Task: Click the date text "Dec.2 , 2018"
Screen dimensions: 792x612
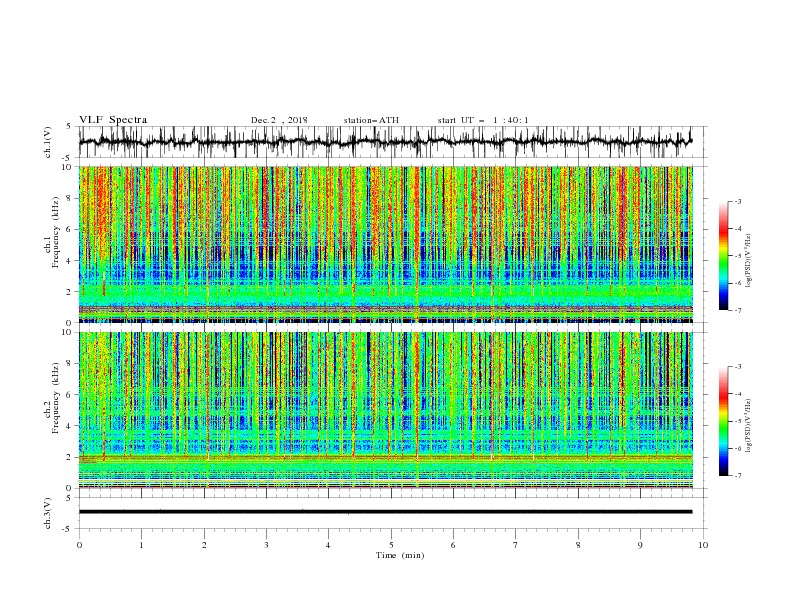Action: [279, 120]
